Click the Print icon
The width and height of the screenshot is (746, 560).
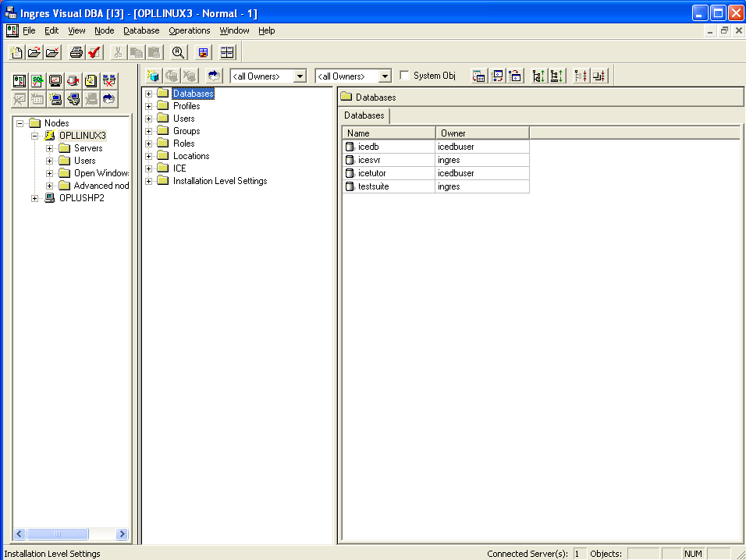point(76,52)
